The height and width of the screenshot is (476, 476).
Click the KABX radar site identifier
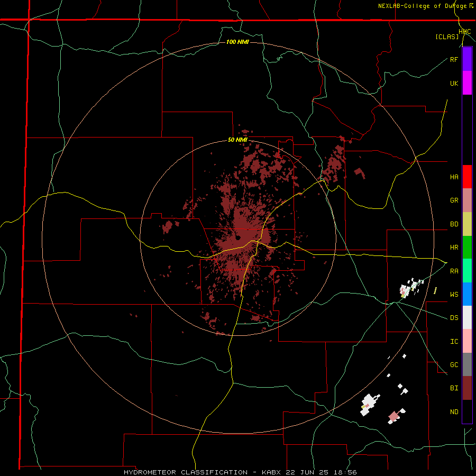271,472
